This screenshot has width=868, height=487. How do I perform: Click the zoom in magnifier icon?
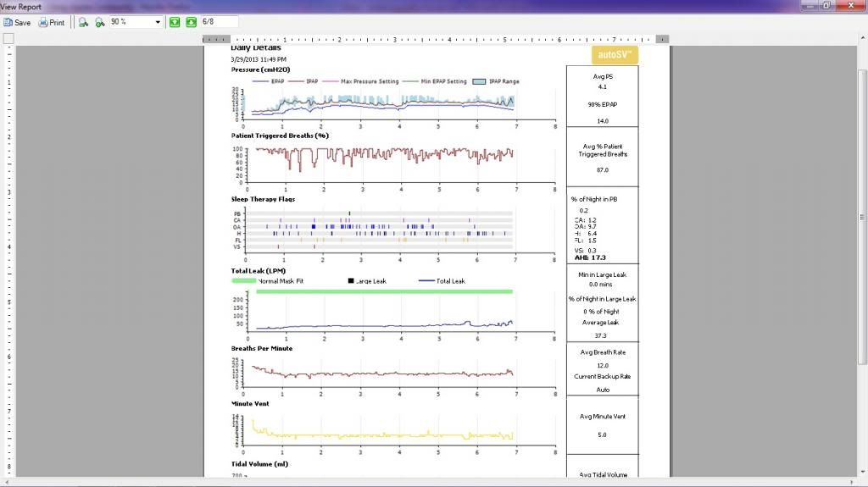pyautogui.click(x=83, y=22)
